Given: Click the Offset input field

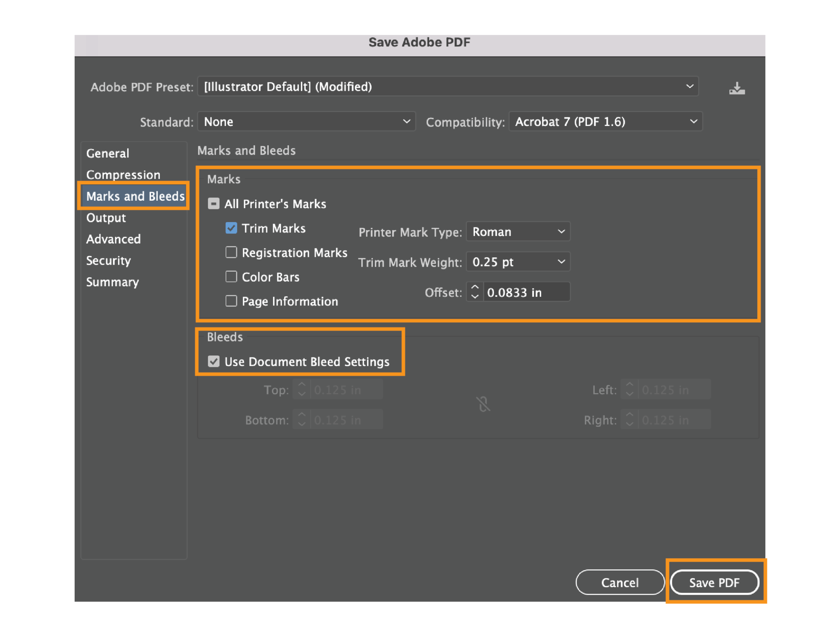Looking at the screenshot, I should (x=526, y=292).
